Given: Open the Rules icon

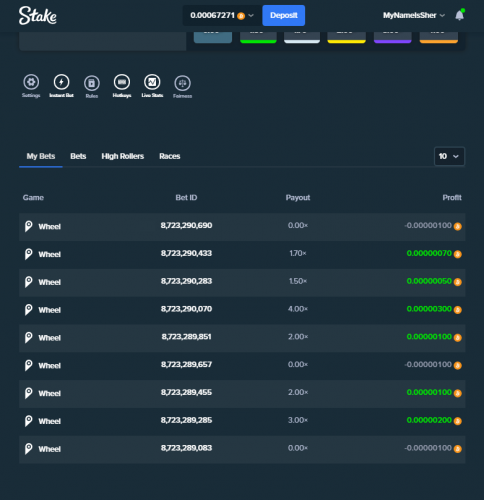Looking at the screenshot, I should click(x=92, y=83).
